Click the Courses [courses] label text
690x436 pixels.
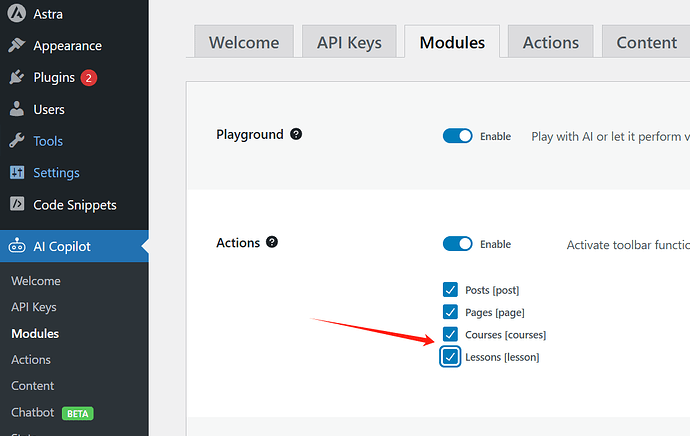click(506, 335)
